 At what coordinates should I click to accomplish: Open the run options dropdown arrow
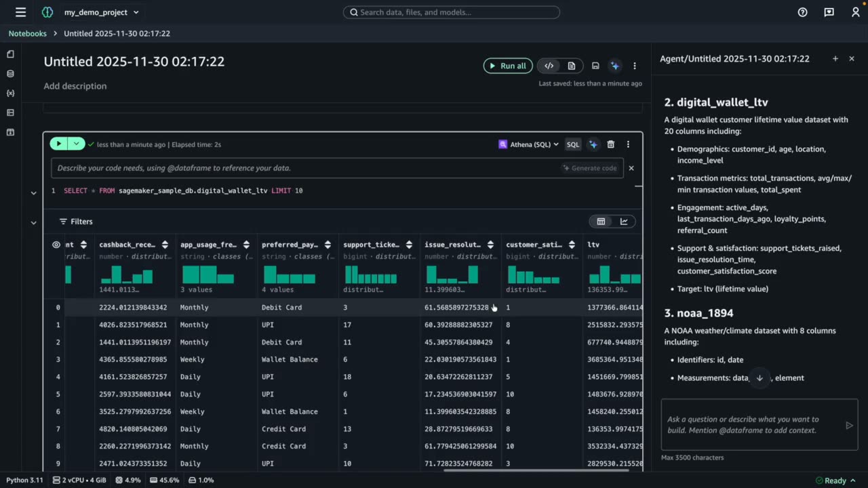pos(77,144)
